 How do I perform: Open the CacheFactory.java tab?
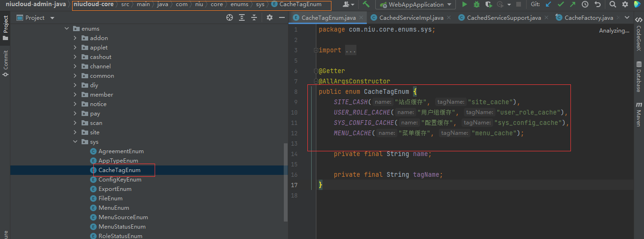[588, 18]
